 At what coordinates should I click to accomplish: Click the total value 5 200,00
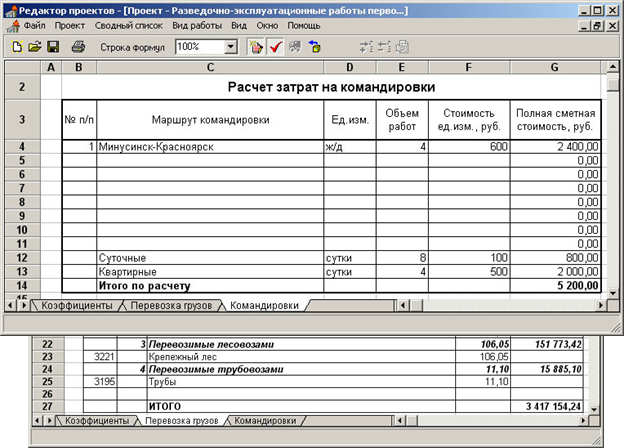click(555, 286)
